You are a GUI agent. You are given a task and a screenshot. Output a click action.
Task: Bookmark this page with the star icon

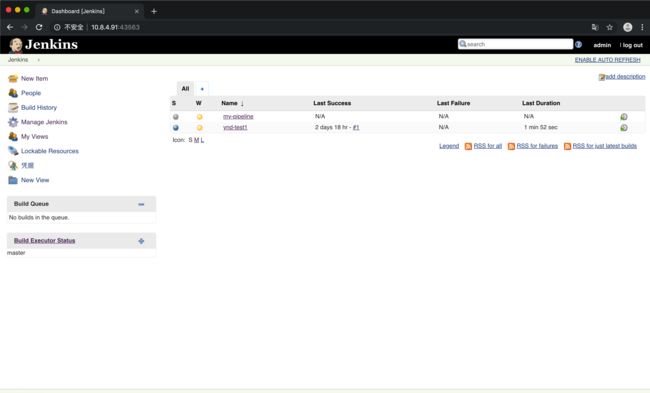(609, 27)
